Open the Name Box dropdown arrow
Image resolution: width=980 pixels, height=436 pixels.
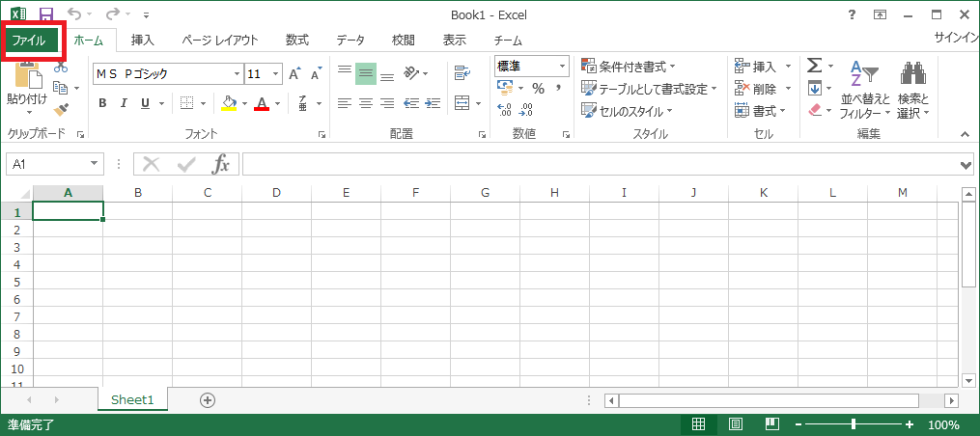94,165
